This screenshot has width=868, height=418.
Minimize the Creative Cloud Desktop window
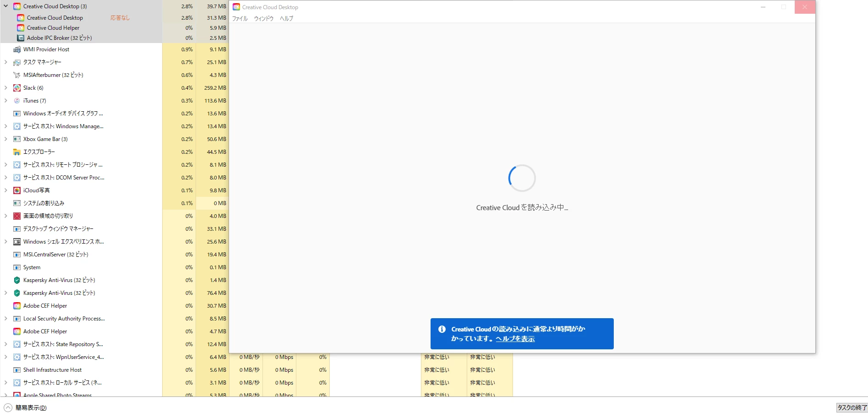[763, 7]
